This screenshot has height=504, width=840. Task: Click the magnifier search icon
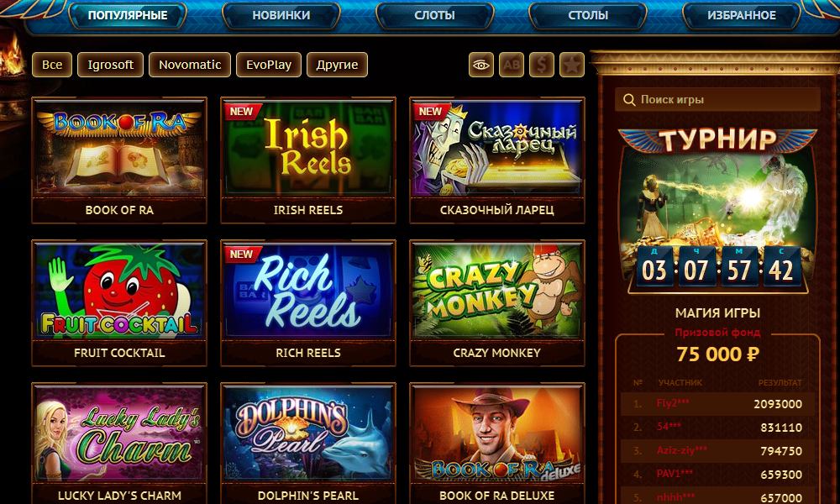[x=629, y=100]
